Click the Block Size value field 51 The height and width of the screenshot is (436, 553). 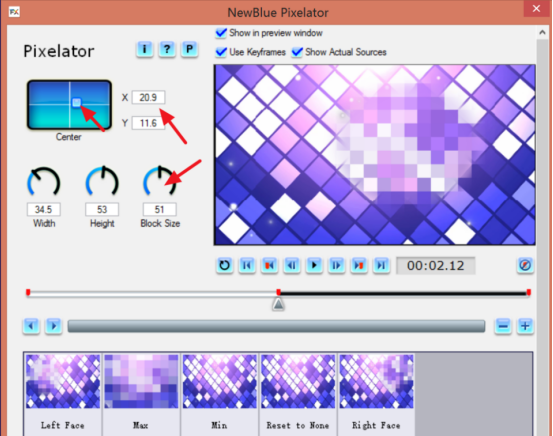tap(159, 210)
